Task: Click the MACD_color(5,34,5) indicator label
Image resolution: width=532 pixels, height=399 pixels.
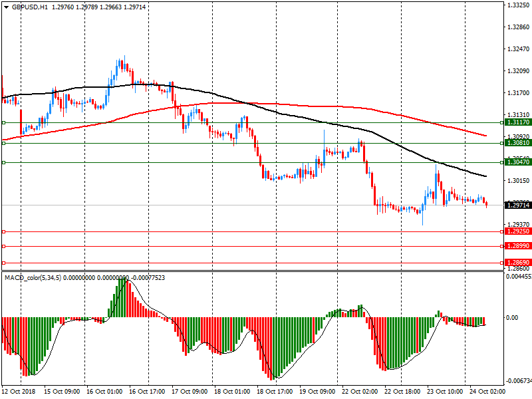Action: (33, 277)
